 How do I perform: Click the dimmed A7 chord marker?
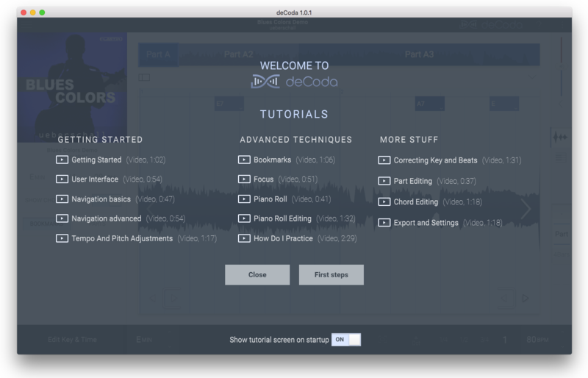[430, 104]
